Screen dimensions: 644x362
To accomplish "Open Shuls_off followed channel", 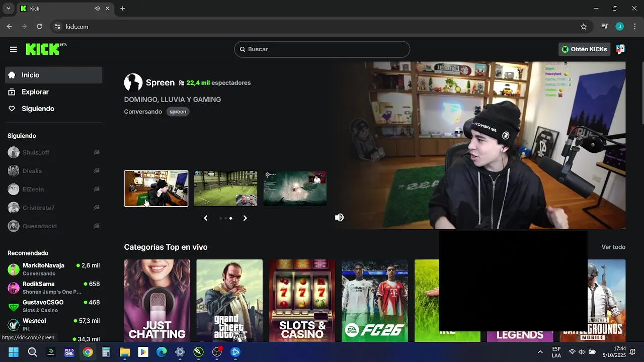I will pos(54,152).
